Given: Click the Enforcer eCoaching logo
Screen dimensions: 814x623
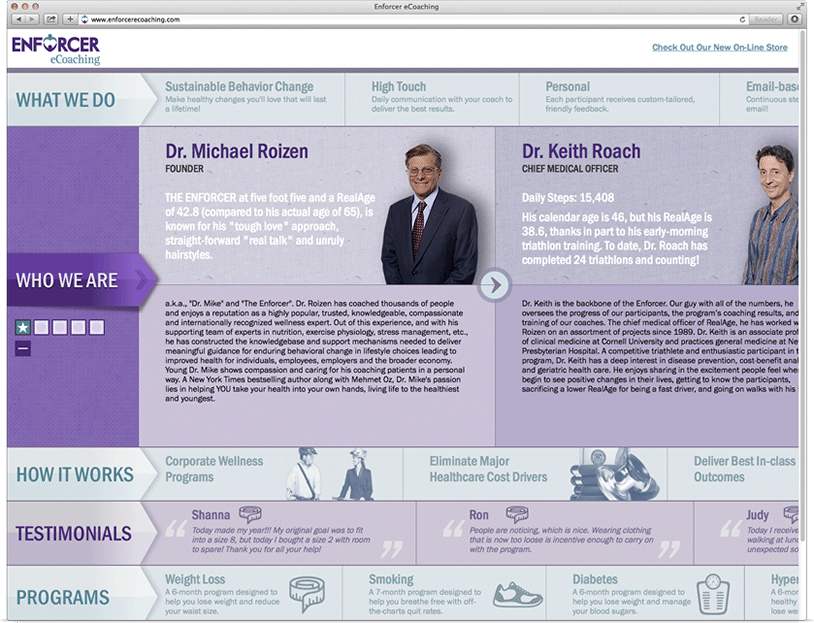Looking at the screenshot, I should tap(56, 50).
